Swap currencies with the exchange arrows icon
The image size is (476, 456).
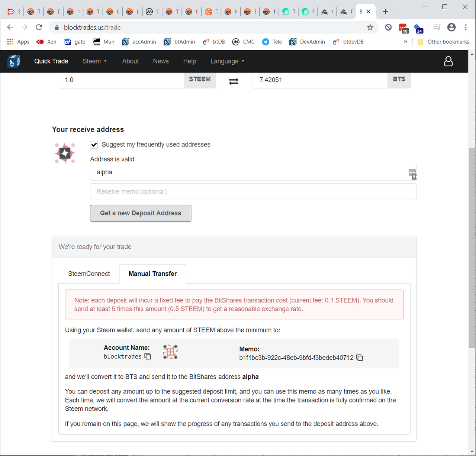[x=234, y=81]
